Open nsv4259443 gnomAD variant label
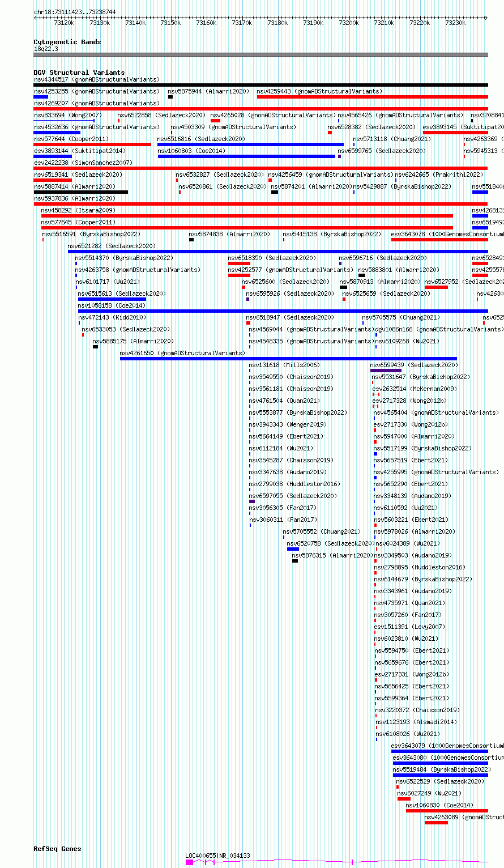This screenshot has height=868, width=504. pyautogui.click(x=319, y=91)
